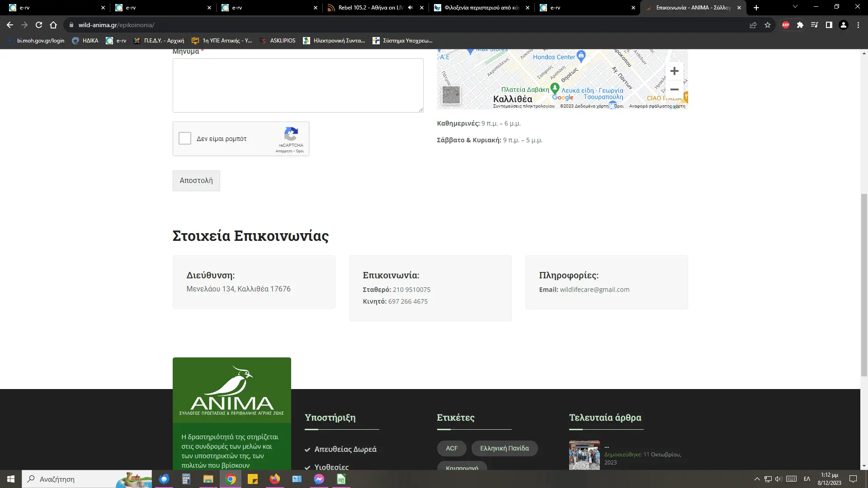Show hidden system tray icons chevron
This screenshot has height=488, width=868.
click(x=757, y=479)
